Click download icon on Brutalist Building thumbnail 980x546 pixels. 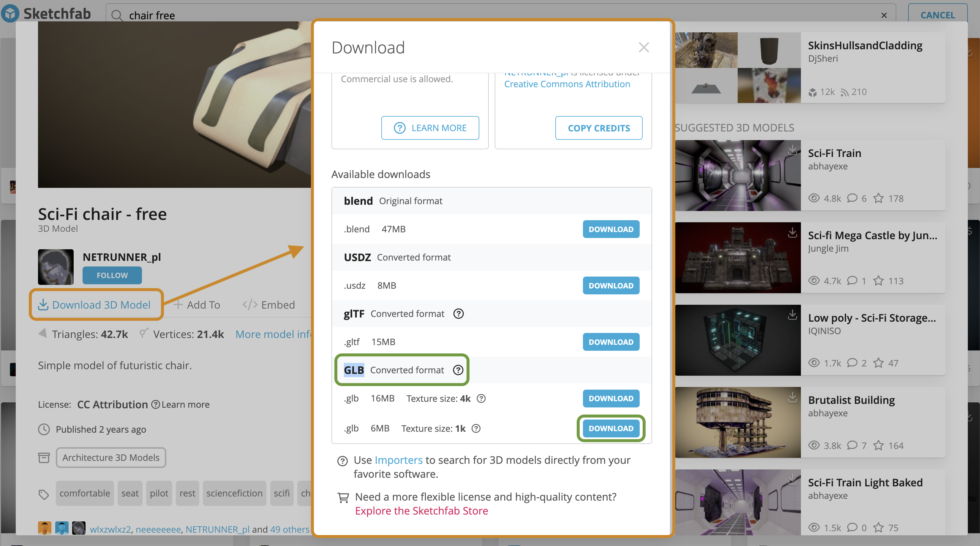tap(792, 397)
